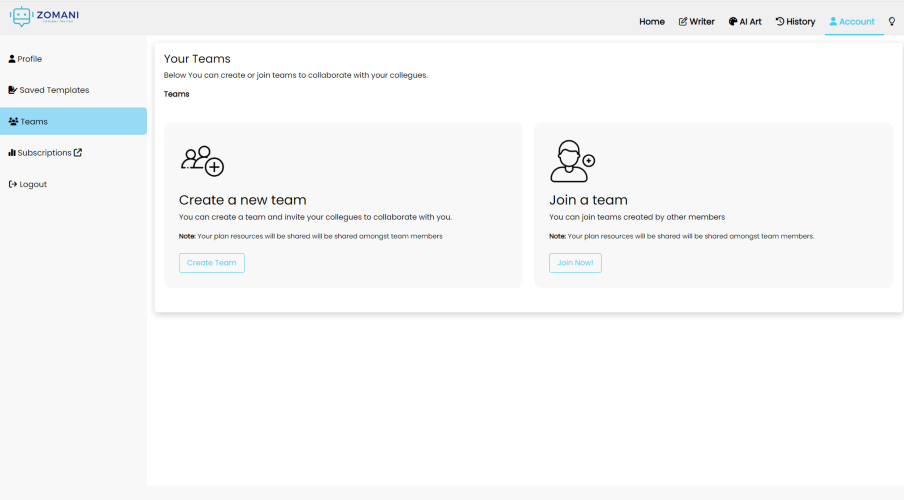Screen dimensions: 904x500
Task: Click the add-group icon on Create card
Action: [x=202, y=161]
